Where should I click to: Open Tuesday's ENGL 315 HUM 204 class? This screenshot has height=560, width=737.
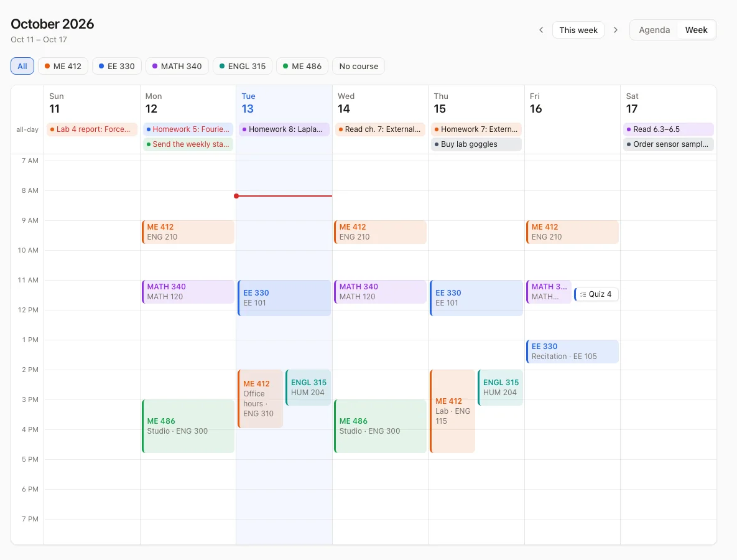click(x=308, y=388)
